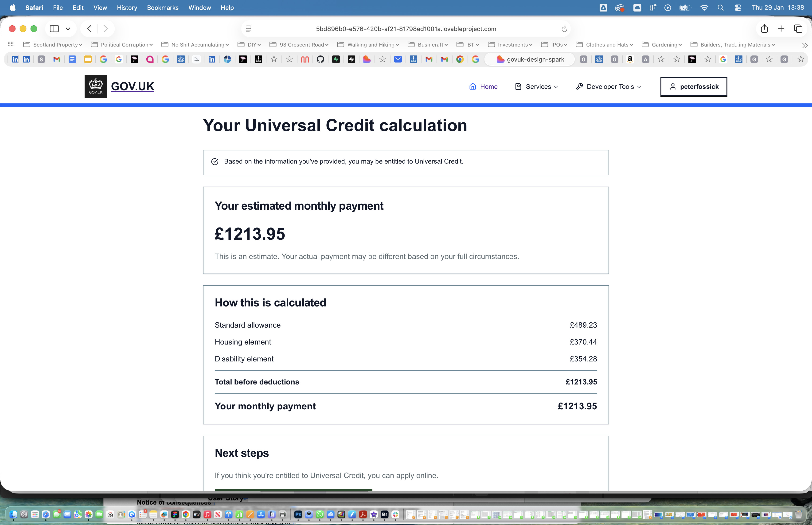Open macOS Spotlight search icon
This screenshot has width=812, height=525.
click(x=720, y=8)
